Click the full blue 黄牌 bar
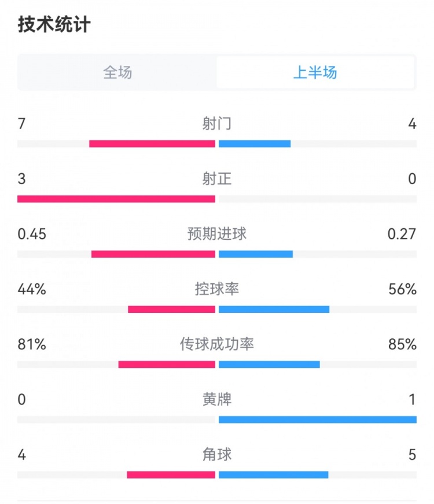This screenshot has height=504, width=434. pyautogui.click(x=318, y=419)
